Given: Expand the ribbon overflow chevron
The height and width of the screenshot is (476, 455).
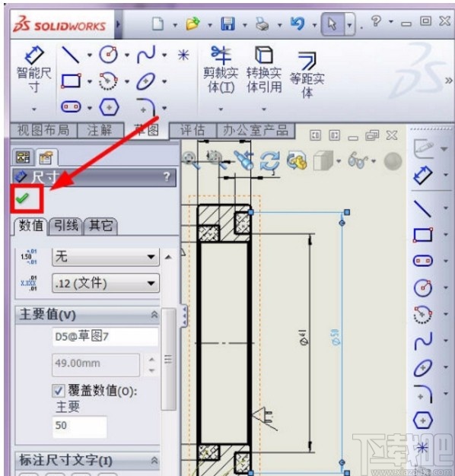Looking at the screenshot, I should pos(449,81).
